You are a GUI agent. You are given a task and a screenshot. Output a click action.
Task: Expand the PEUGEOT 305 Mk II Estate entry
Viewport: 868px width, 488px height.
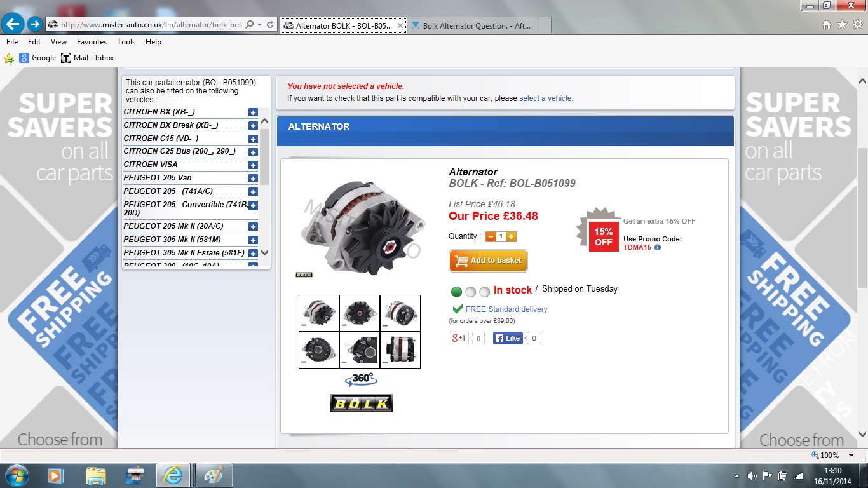[253, 254]
